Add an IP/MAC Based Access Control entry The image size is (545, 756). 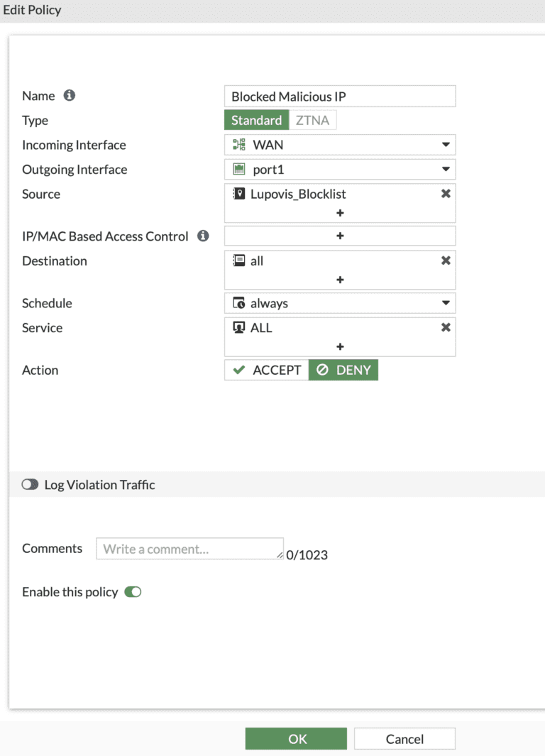[340, 235]
